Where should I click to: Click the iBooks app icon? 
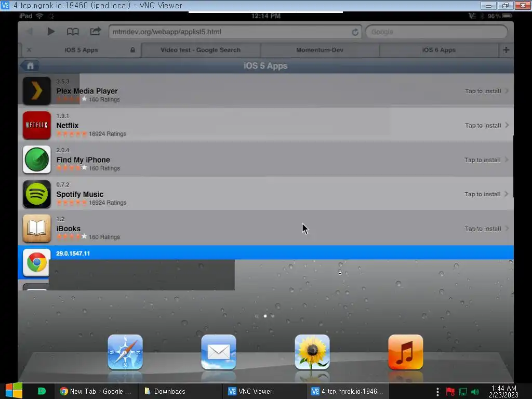pos(37,229)
